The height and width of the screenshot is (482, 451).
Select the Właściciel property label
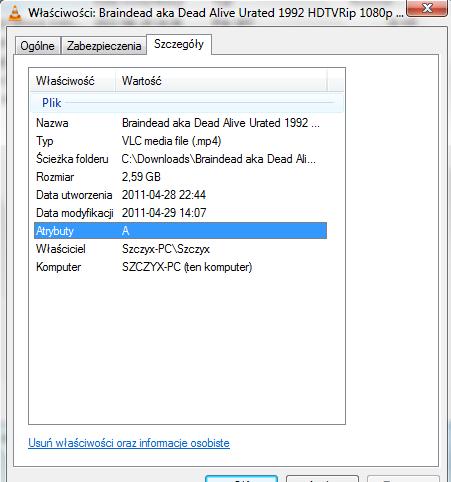click(61, 249)
